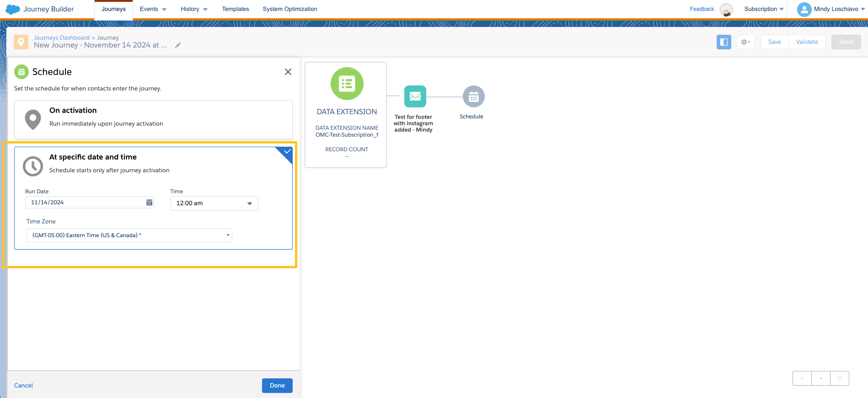The height and width of the screenshot is (398, 868).
Task: Open the Time dropdown showing 12:00 am
Action: pyautogui.click(x=214, y=203)
